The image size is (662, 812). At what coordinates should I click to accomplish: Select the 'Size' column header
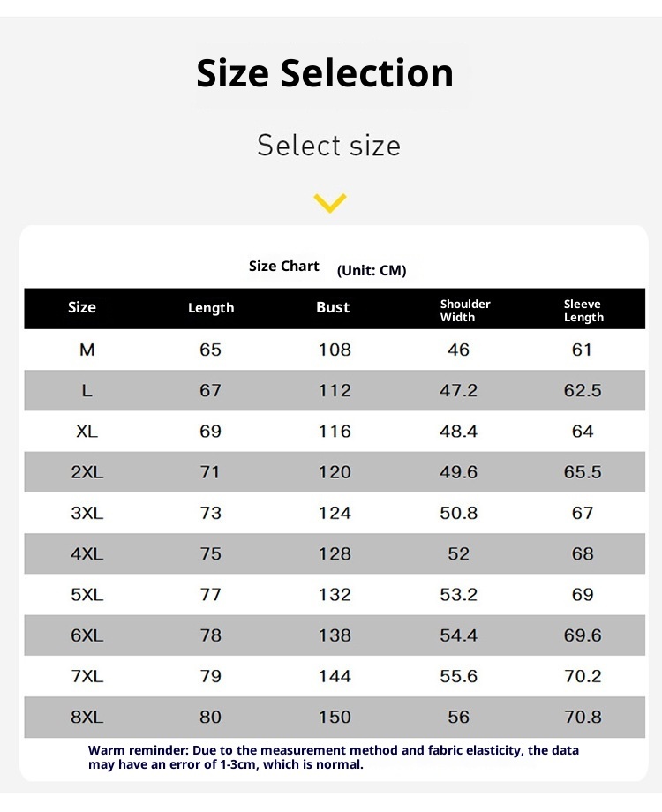(x=82, y=308)
